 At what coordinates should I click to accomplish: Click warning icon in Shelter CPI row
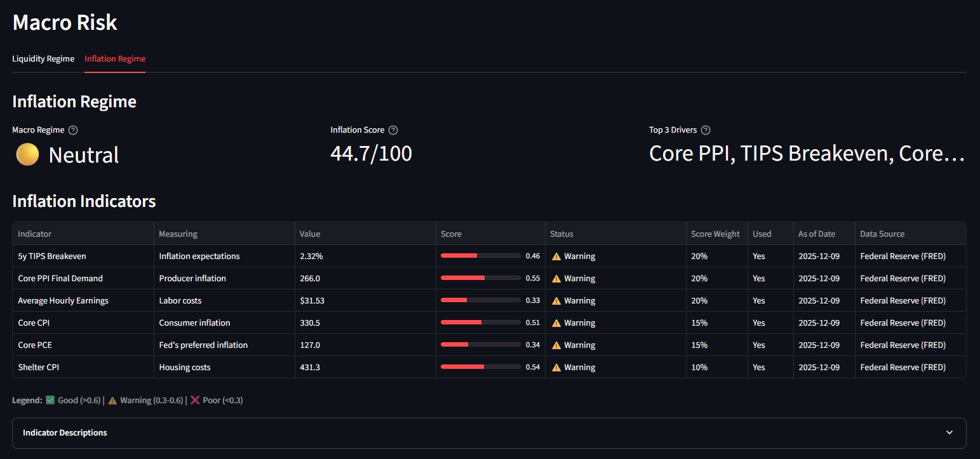556,368
